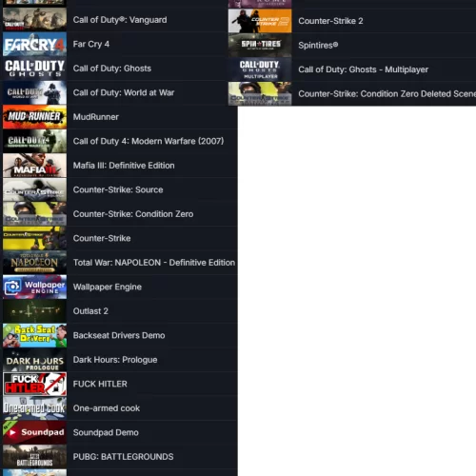Open the 'Wallpaper Engine' title text

point(108,287)
